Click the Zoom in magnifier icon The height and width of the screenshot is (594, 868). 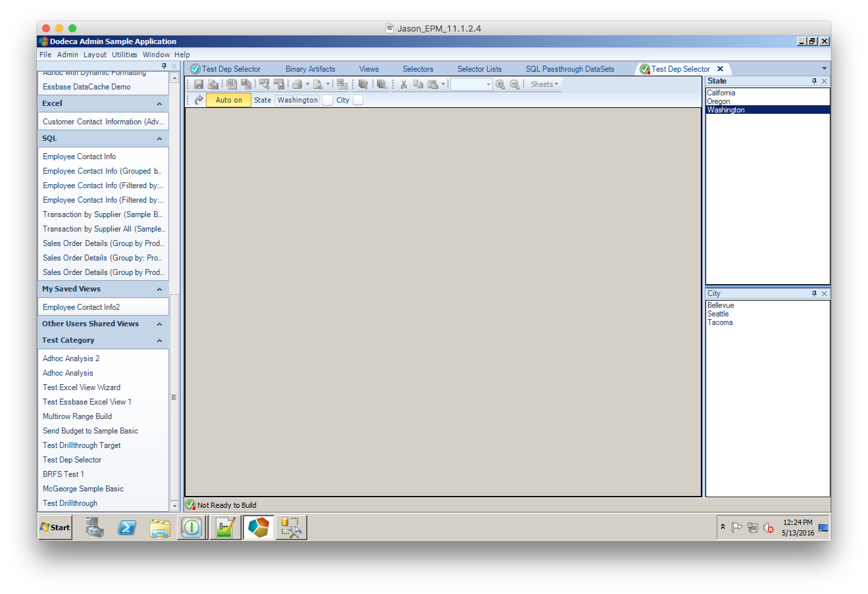point(500,85)
